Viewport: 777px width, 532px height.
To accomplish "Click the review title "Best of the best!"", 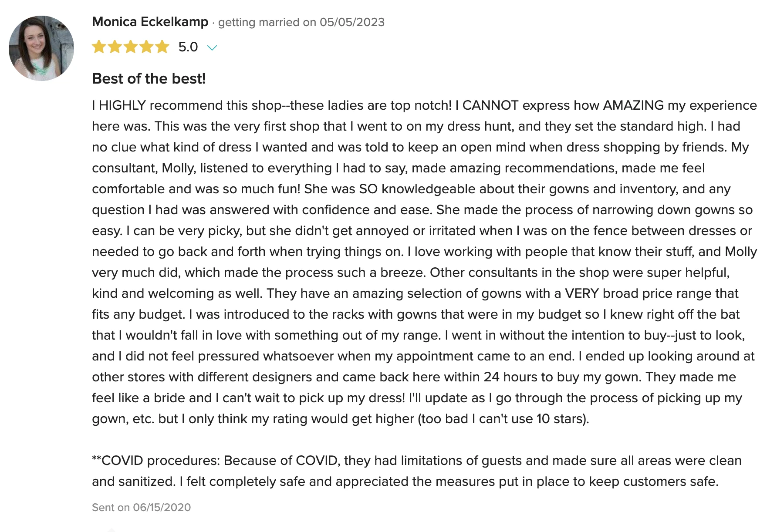I will [x=149, y=79].
